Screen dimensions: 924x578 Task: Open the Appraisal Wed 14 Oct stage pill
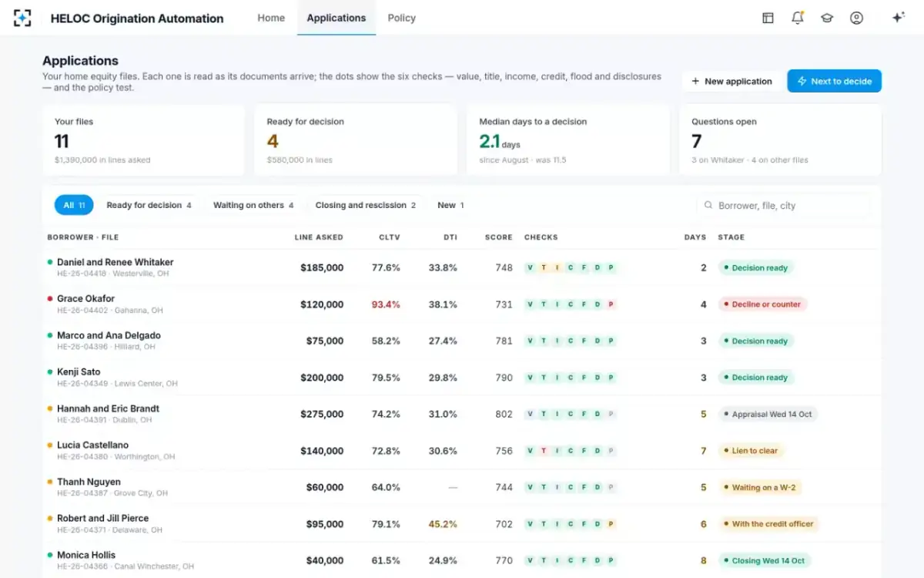[768, 415]
